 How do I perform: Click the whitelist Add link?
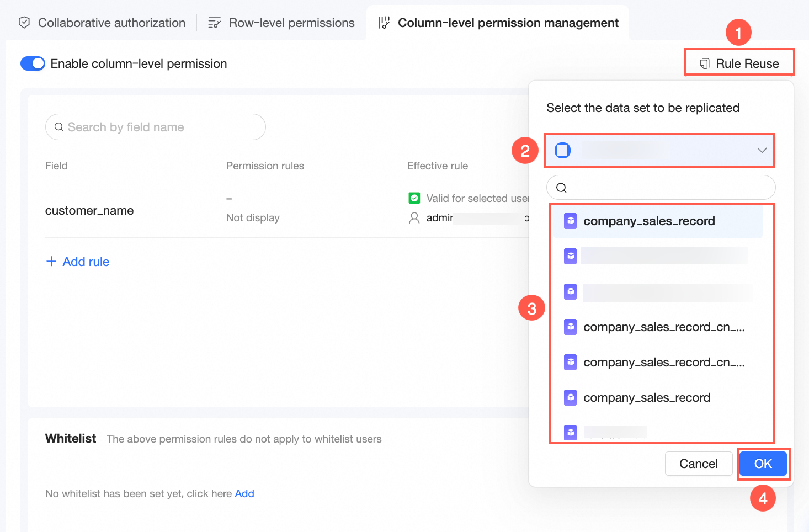pyautogui.click(x=244, y=493)
